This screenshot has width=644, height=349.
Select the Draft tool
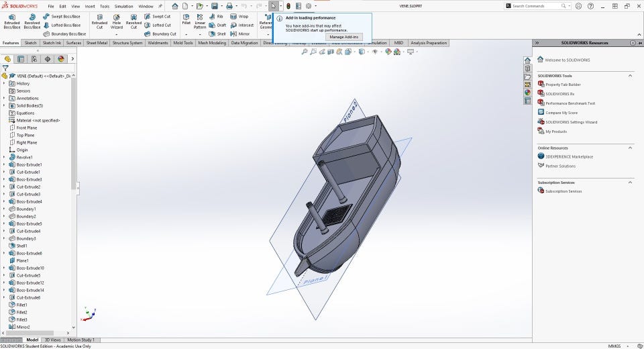coord(217,25)
